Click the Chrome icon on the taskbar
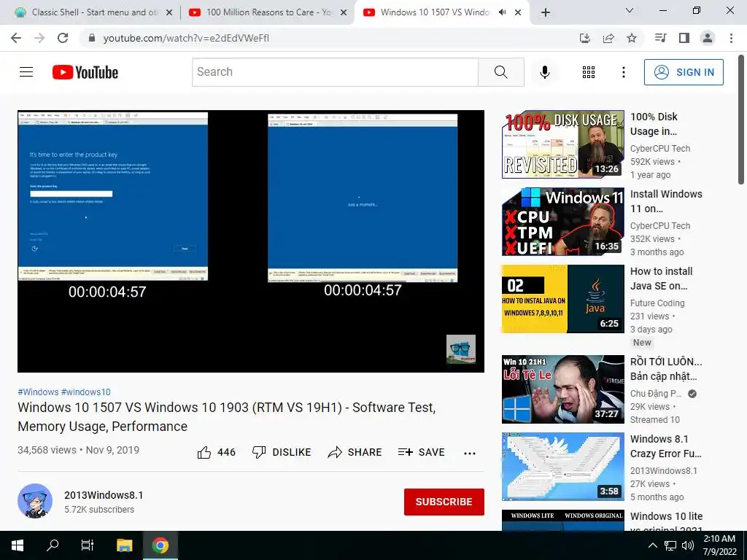The image size is (747, 560). [x=160, y=545]
